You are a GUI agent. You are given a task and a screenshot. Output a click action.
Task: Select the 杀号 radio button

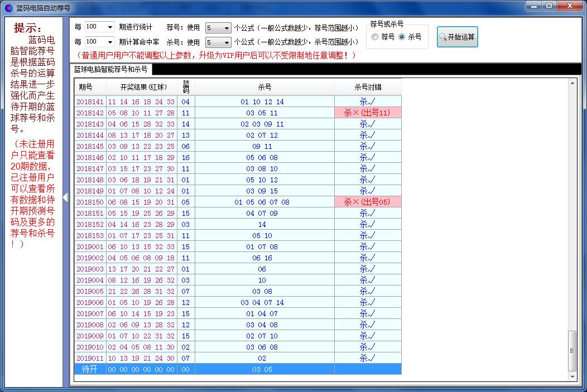point(403,37)
